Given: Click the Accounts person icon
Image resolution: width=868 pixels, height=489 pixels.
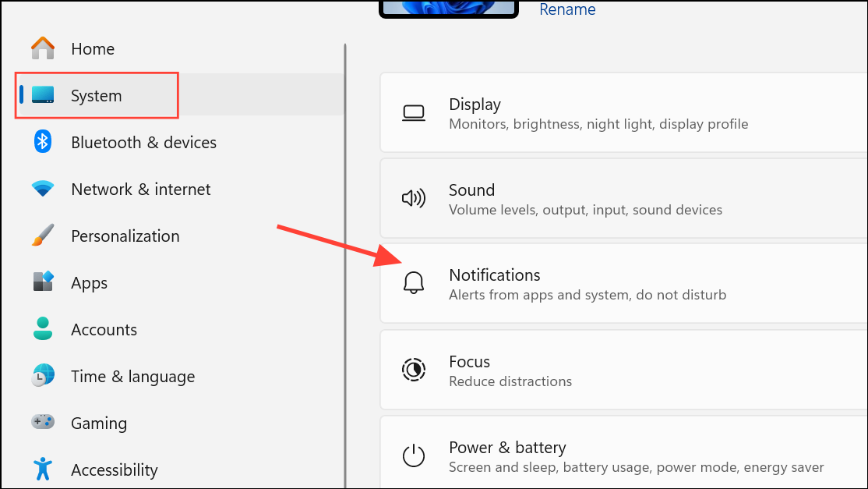Looking at the screenshot, I should pyautogui.click(x=43, y=328).
